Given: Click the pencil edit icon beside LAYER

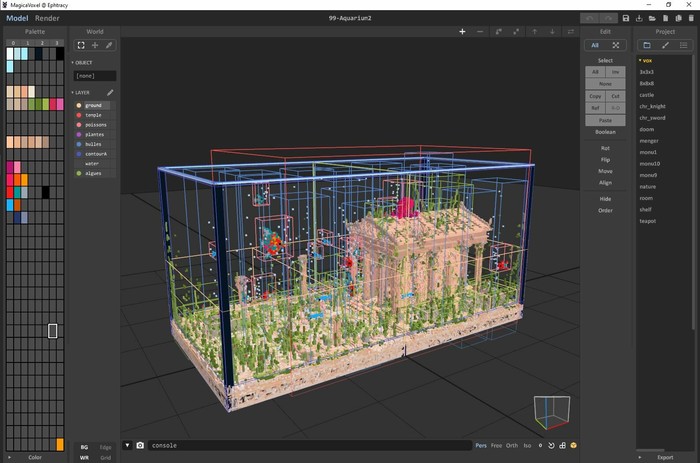Looking at the screenshot, I should [x=110, y=92].
